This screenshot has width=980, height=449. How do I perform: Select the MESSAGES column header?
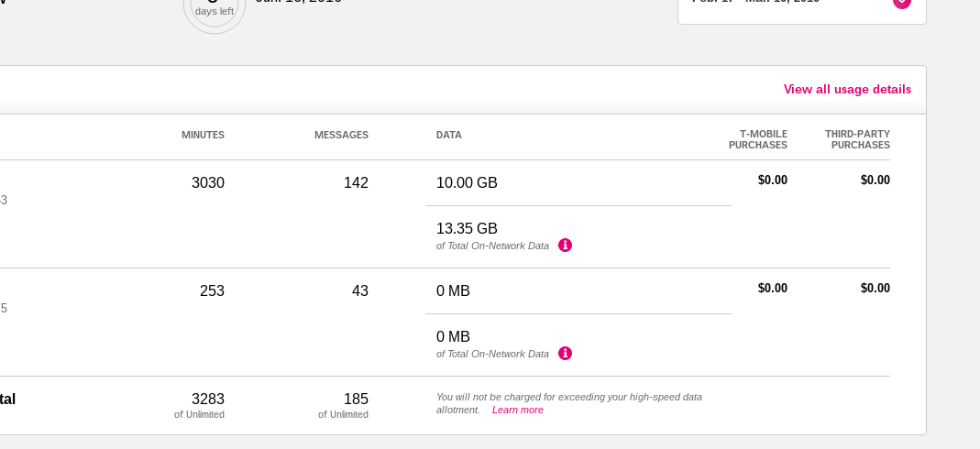341,135
